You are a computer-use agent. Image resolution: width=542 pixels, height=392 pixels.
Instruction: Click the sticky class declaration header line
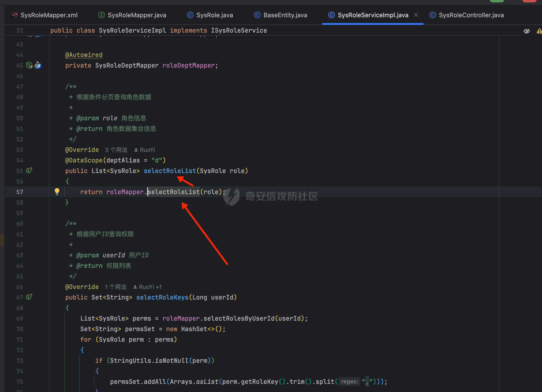click(158, 30)
